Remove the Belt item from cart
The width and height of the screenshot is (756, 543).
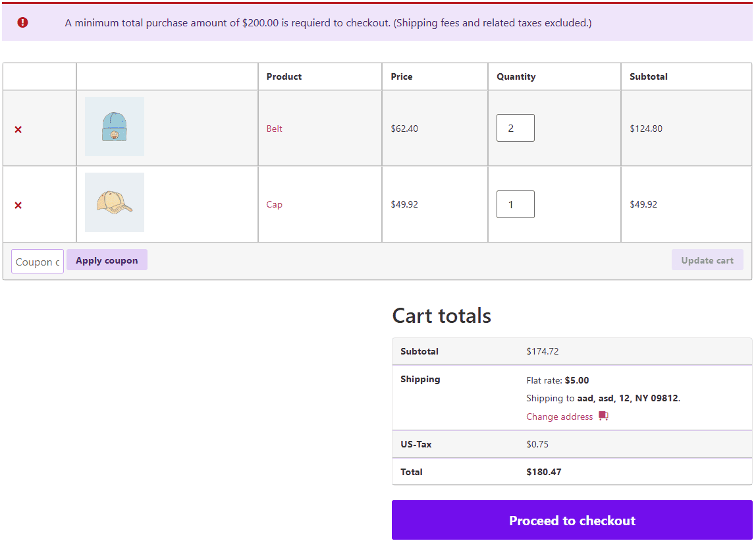(18, 129)
